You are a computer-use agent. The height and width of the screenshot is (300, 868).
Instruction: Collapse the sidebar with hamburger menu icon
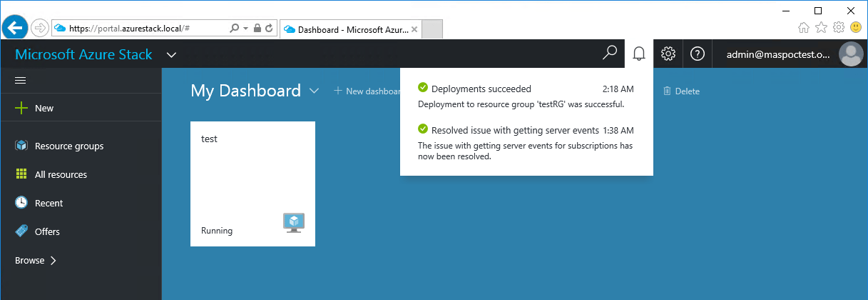pos(20,81)
